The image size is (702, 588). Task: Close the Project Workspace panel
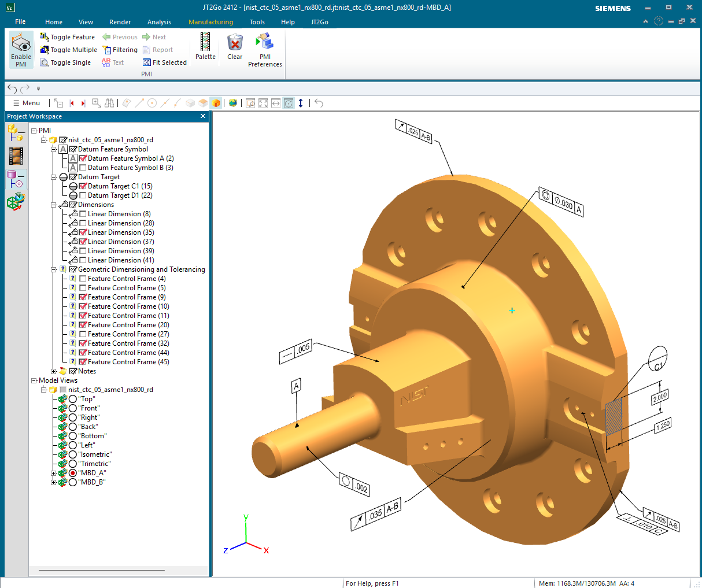click(203, 116)
